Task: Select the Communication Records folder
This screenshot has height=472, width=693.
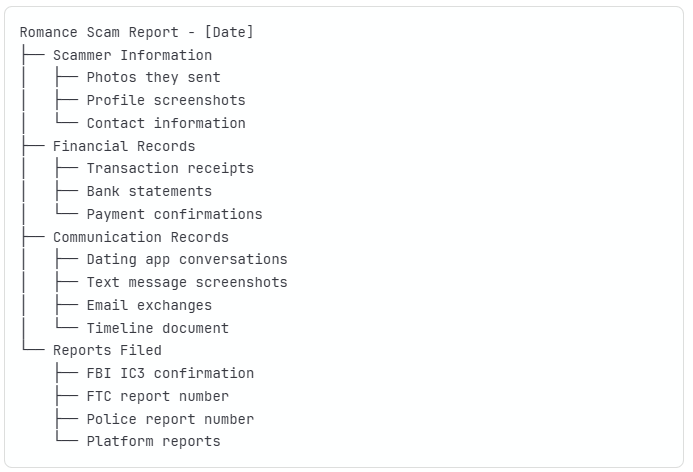Action: pos(140,237)
